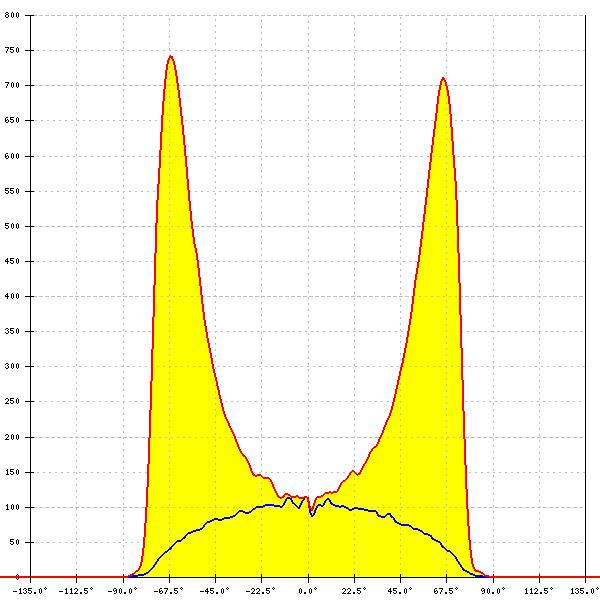Click the 500 y-axis label

[x=12, y=226]
